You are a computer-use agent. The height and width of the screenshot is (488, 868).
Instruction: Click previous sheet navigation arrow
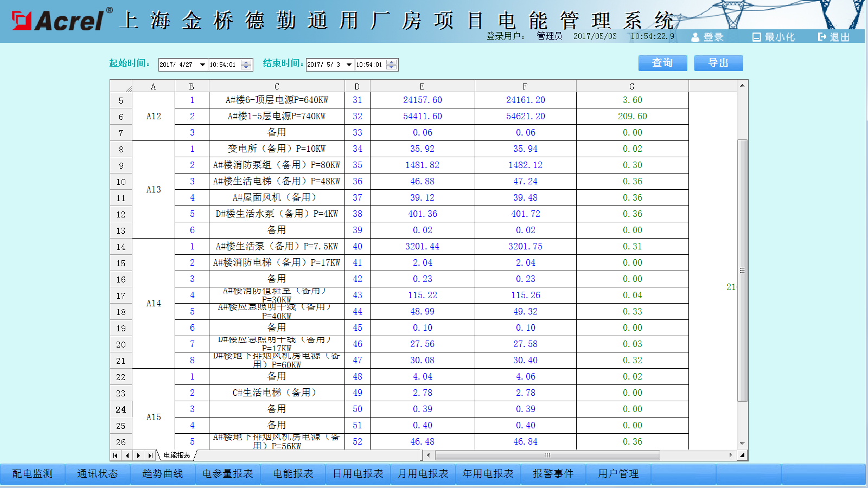(x=127, y=455)
